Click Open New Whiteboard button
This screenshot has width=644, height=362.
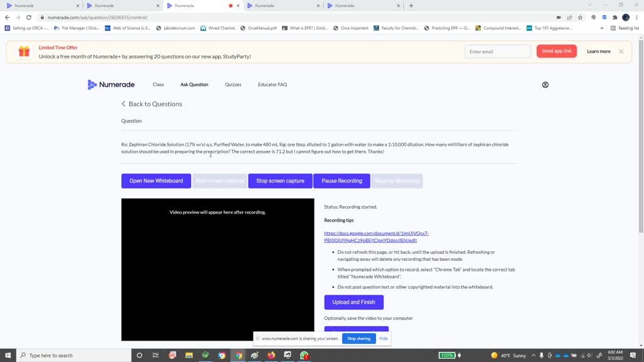coord(156,181)
